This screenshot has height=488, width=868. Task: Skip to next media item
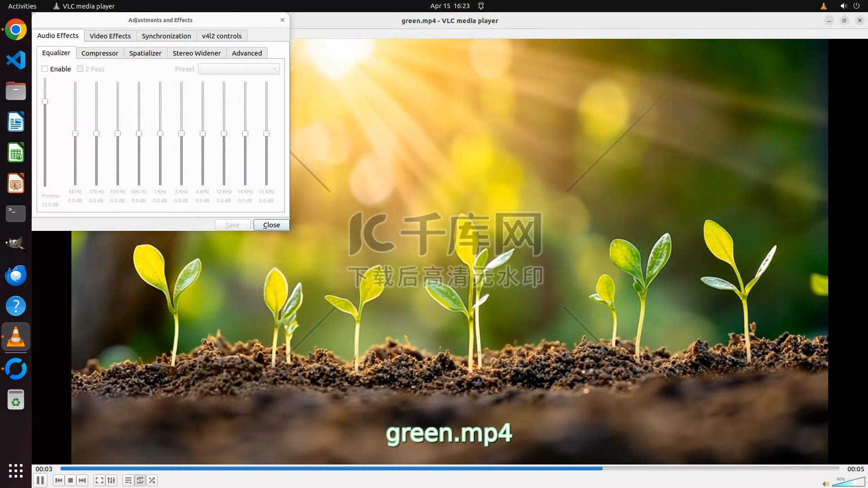[x=82, y=480]
